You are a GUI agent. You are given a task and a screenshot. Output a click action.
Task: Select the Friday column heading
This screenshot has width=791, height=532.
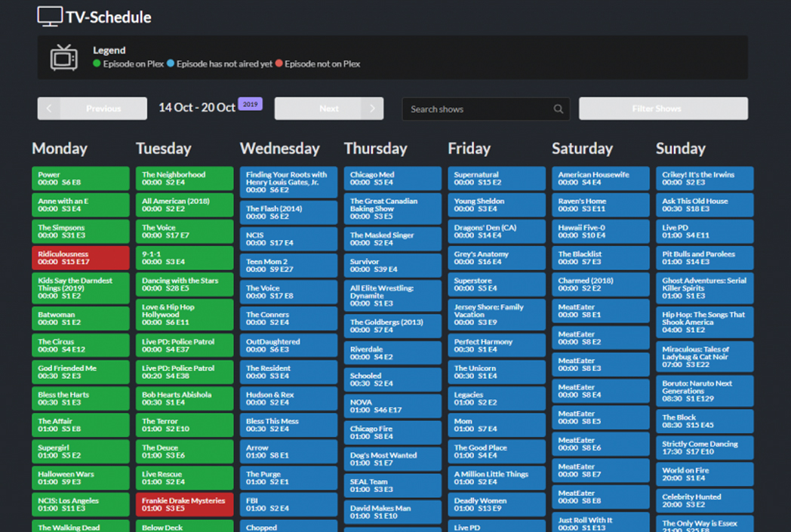469,148
